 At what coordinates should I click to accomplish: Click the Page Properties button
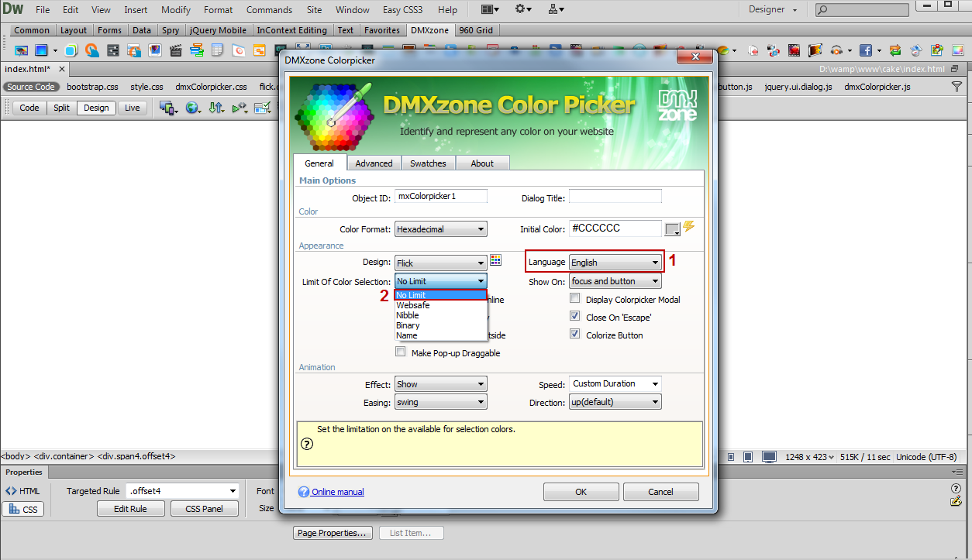pyautogui.click(x=333, y=533)
